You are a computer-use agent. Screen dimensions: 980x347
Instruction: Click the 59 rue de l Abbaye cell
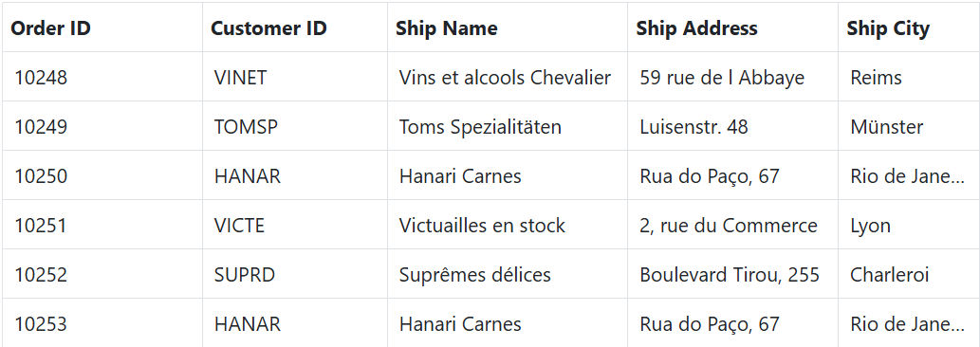coord(732,77)
